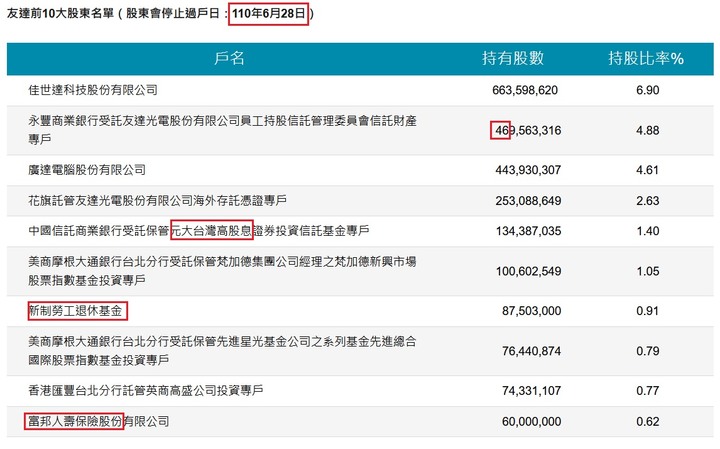The image size is (720, 449).
Task: Select 新制勞工退休基金 row name
Action: pos(76,311)
